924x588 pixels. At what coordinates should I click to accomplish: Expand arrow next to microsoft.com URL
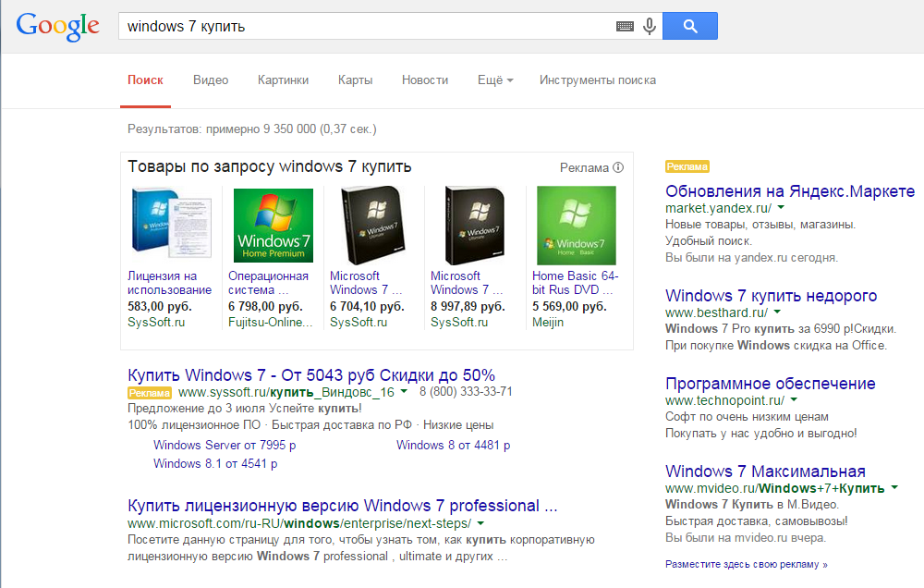[480, 523]
